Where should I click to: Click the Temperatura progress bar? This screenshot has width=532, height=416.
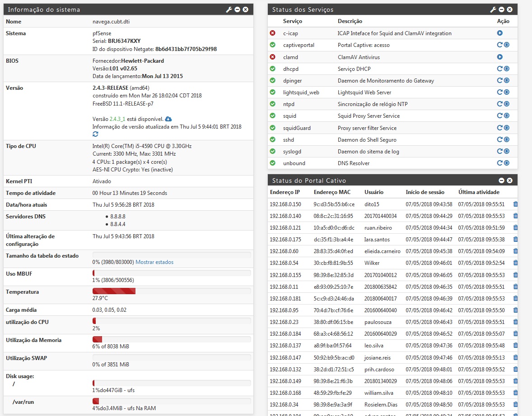(172, 291)
